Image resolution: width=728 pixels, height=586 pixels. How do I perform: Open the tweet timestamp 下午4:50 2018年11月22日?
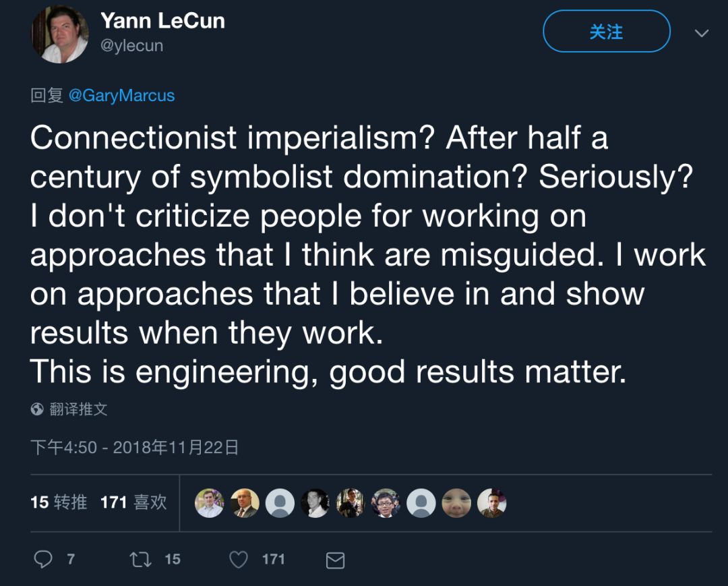134,447
